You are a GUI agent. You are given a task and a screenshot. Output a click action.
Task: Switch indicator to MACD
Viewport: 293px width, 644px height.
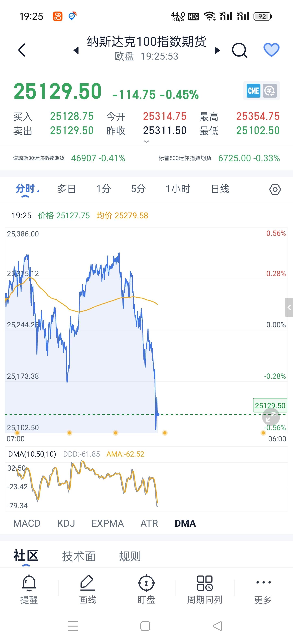(x=27, y=523)
